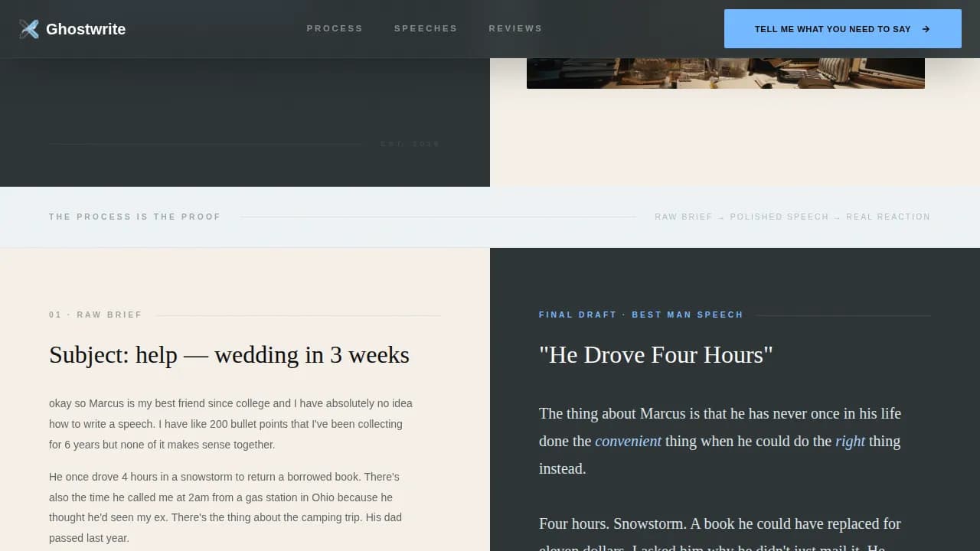This screenshot has height=551, width=980.
Task: Click the paragraph starting 'Four hours. Snowstorm.'
Action: click(x=720, y=533)
